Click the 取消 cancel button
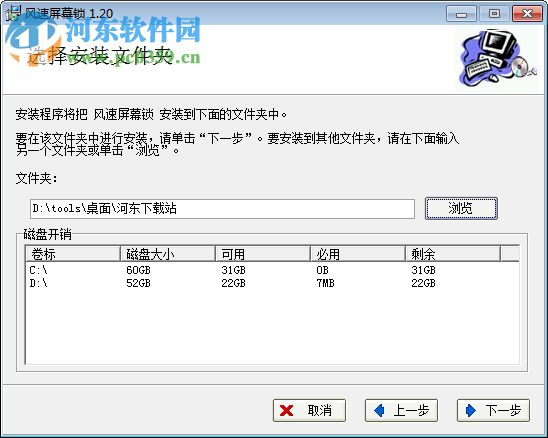 [x=309, y=410]
